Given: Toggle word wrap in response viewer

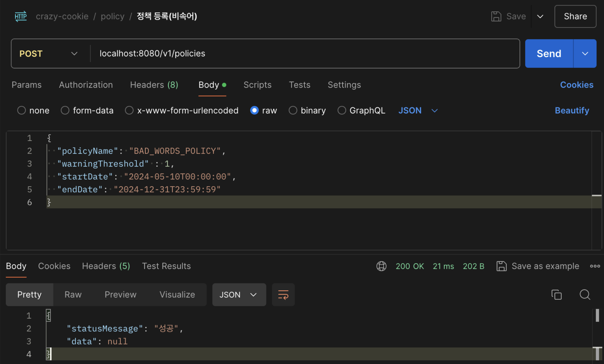Looking at the screenshot, I should pos(283,295).
